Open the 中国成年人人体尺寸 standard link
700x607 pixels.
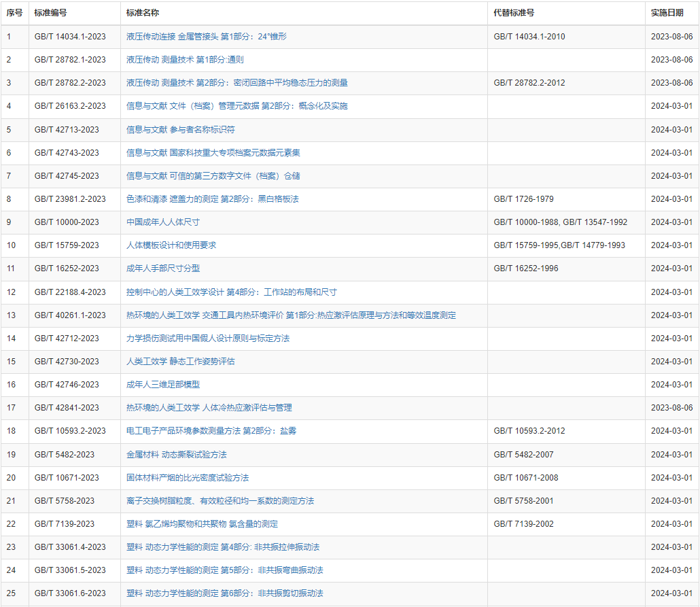pyautogui.click(x=163, y=222)
